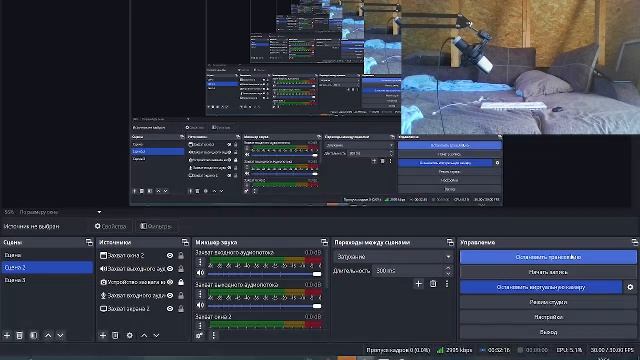
Task: Add a new source in Источники dock
Action: (103, 335)
